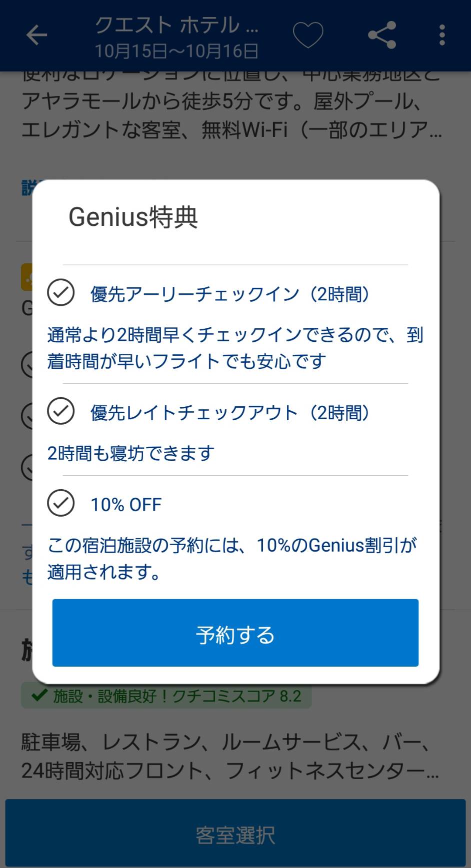Tap the 2時間も寝坊できます description
This screenshot has height=868, width=471.
click(x=131, y=453)
